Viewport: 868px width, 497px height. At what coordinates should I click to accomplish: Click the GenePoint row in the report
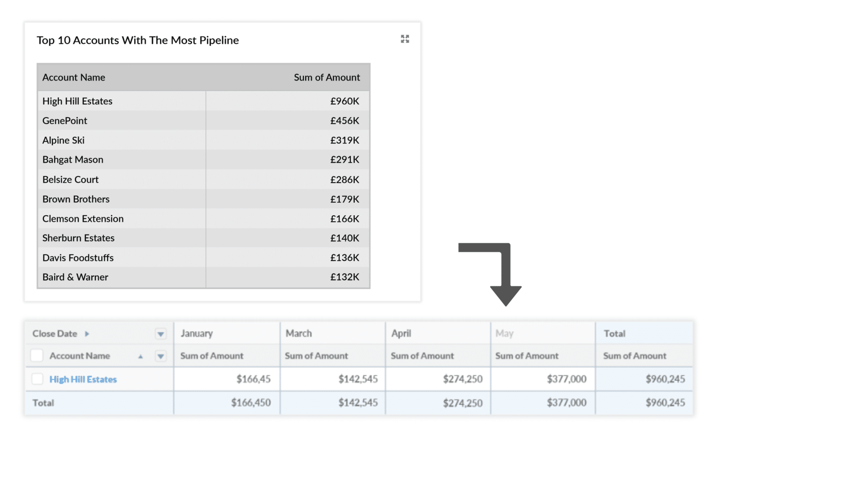pyautogui.click(x=65, y=120)
